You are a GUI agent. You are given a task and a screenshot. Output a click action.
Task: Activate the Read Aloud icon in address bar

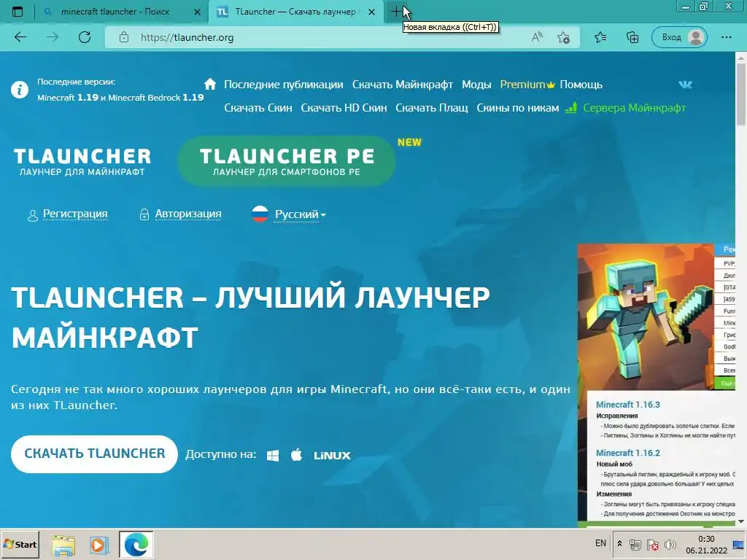tap(537, 37)
